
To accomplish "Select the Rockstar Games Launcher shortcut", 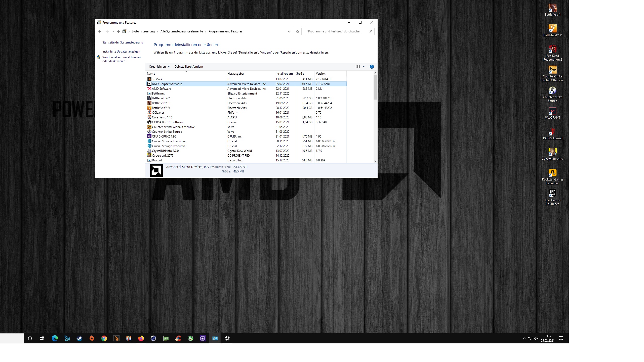I will pyautogui.click(x=552, y=177).
